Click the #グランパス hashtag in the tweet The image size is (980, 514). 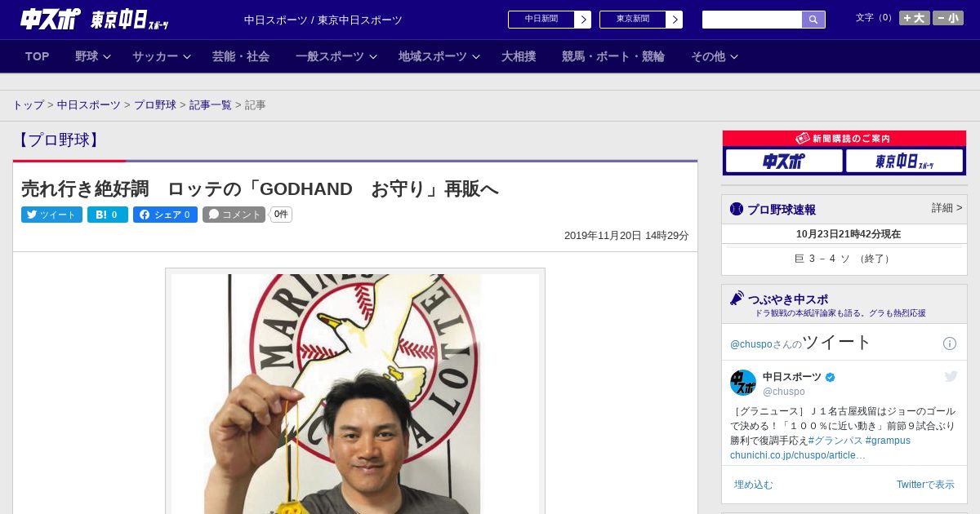(835, 441)
